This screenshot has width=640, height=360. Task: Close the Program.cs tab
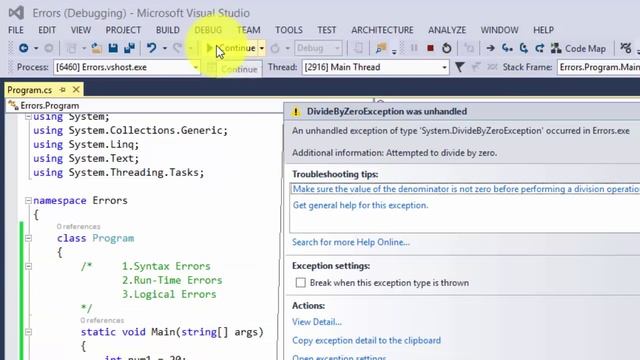(x=76, y=89)
